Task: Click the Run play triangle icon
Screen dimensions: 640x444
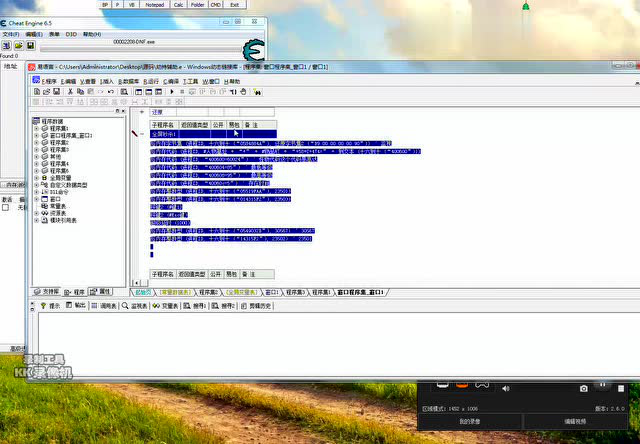Action: click(172, 92)
